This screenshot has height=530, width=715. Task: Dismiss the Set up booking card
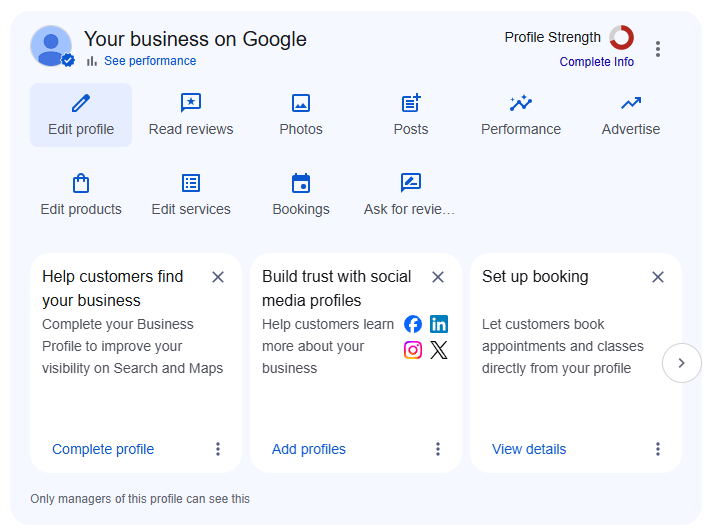pyautogui.click(x=658, y=277)
